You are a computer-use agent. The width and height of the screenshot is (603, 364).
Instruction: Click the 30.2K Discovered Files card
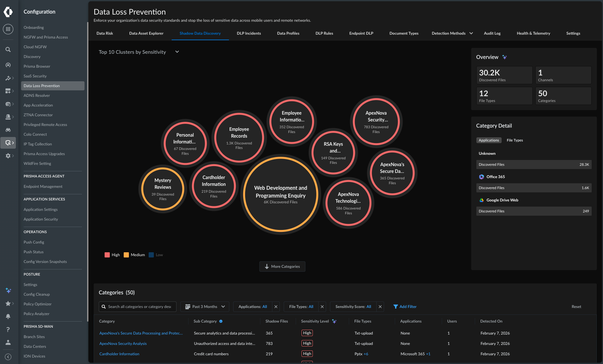[x=505, y=75]
